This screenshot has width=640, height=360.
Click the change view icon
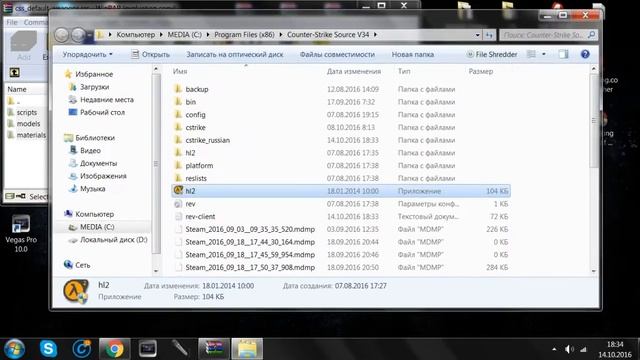[x=531, y=54]
